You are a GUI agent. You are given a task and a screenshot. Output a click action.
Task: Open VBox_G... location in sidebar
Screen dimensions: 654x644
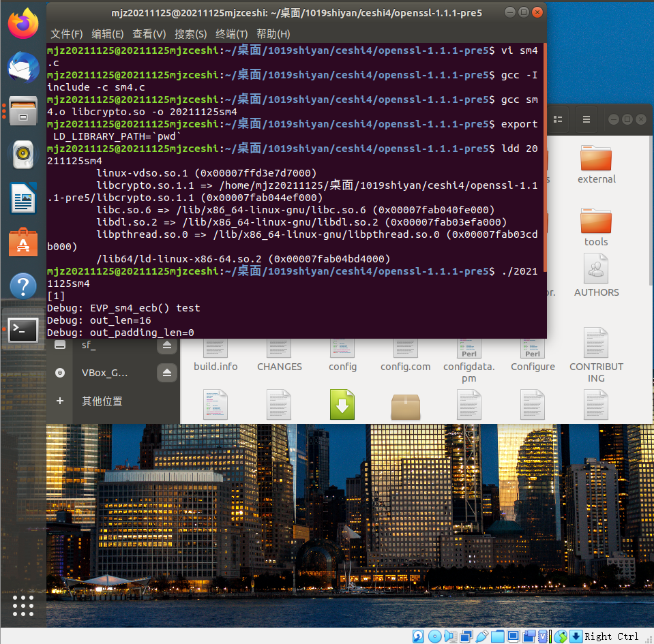[104, 373]
